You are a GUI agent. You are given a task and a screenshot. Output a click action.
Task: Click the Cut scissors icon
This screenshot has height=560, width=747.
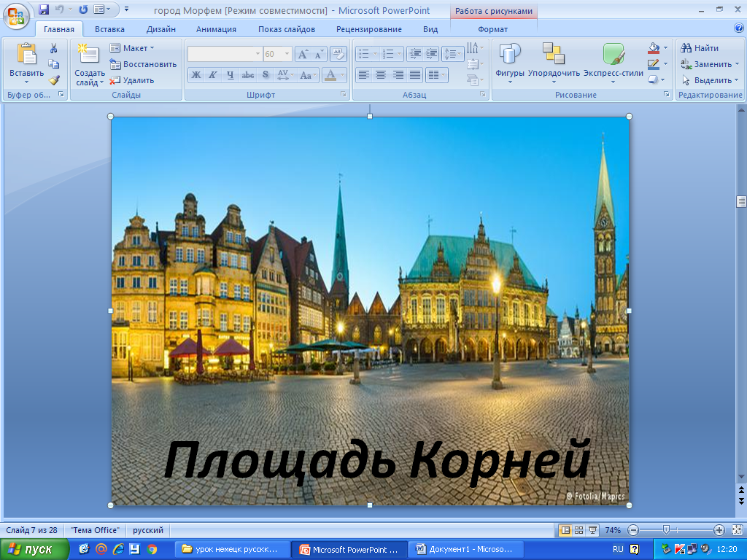click(53, 48)
